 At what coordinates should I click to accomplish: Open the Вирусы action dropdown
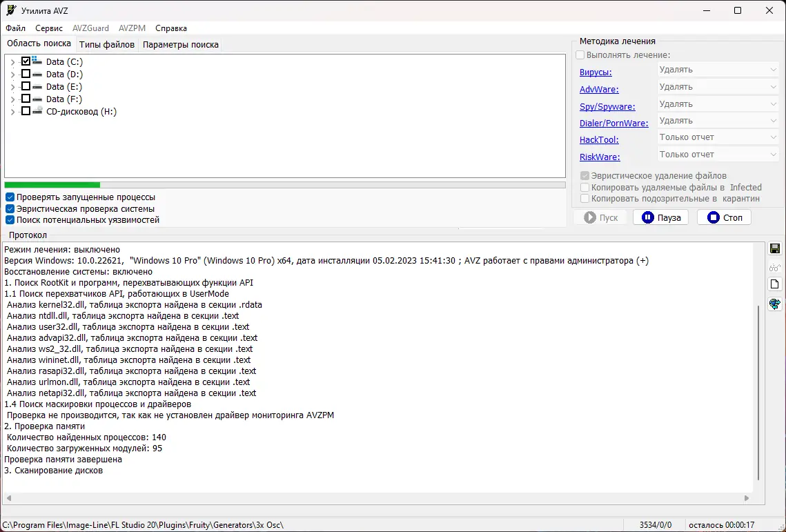pyautogui.click(x=718, y=70)
